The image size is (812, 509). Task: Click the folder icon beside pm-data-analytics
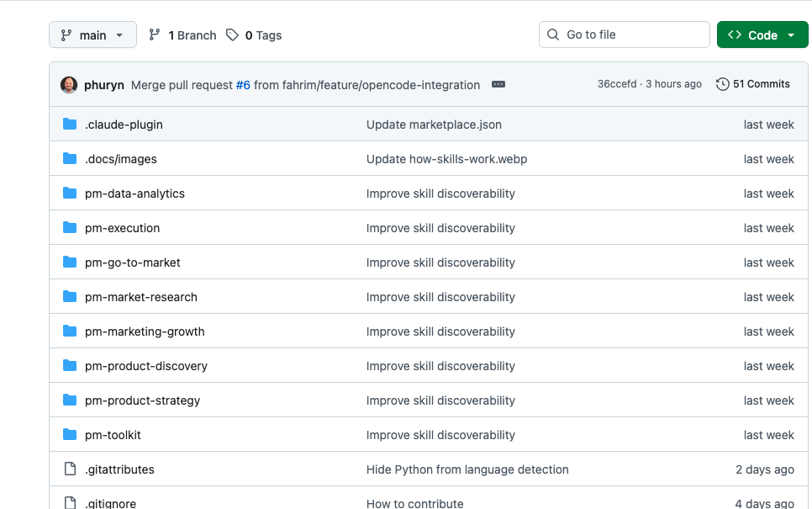[x=70, y=193]
